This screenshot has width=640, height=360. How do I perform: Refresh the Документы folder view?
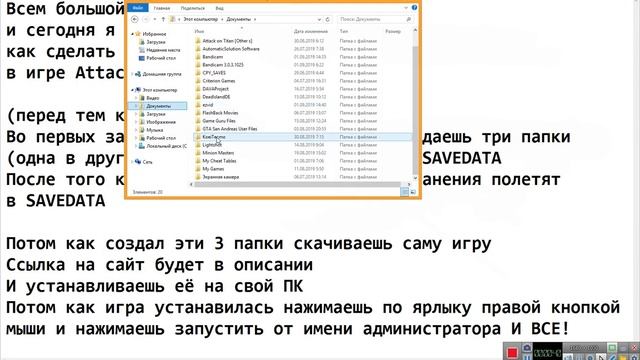[x=327, y=19]
